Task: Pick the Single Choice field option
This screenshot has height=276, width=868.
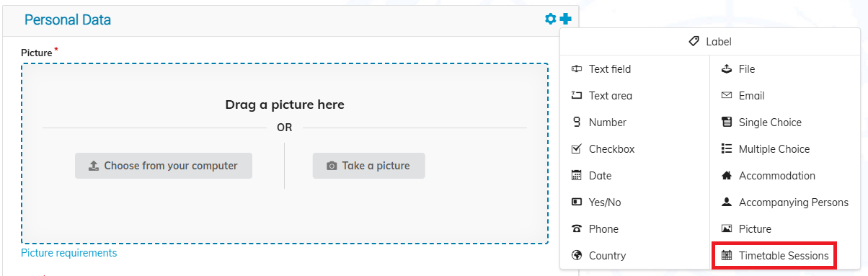Action: pyautogui.click(x=785, y=123)
